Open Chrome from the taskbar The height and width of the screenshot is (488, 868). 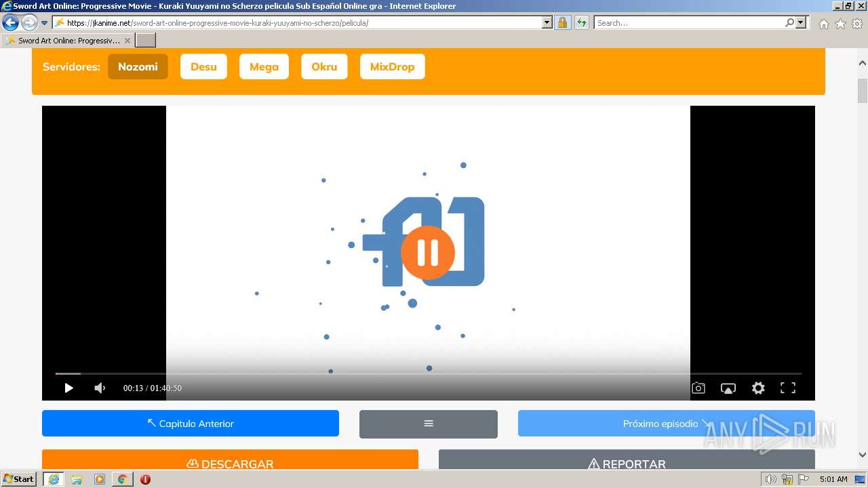122,479
